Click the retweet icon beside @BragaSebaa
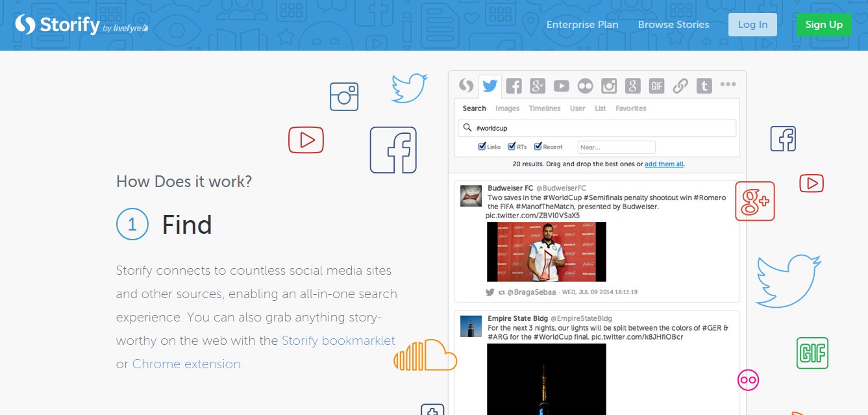 (501, 292)
